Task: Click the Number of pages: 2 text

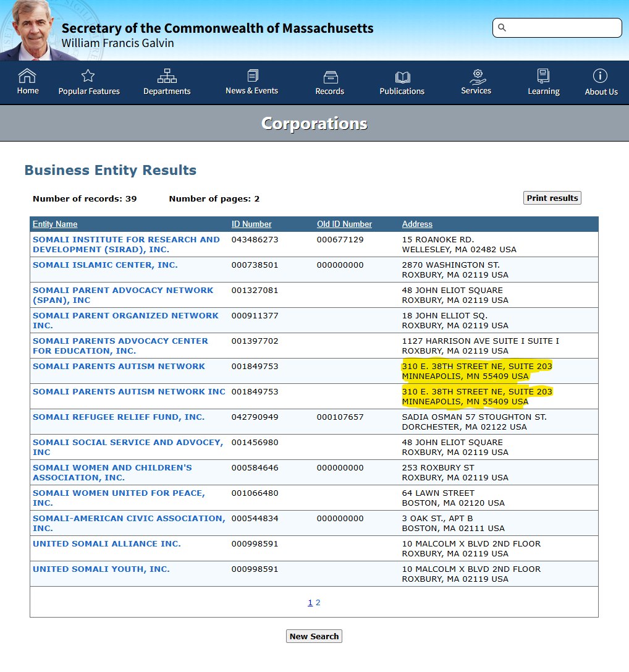Action: pos(214,198)
